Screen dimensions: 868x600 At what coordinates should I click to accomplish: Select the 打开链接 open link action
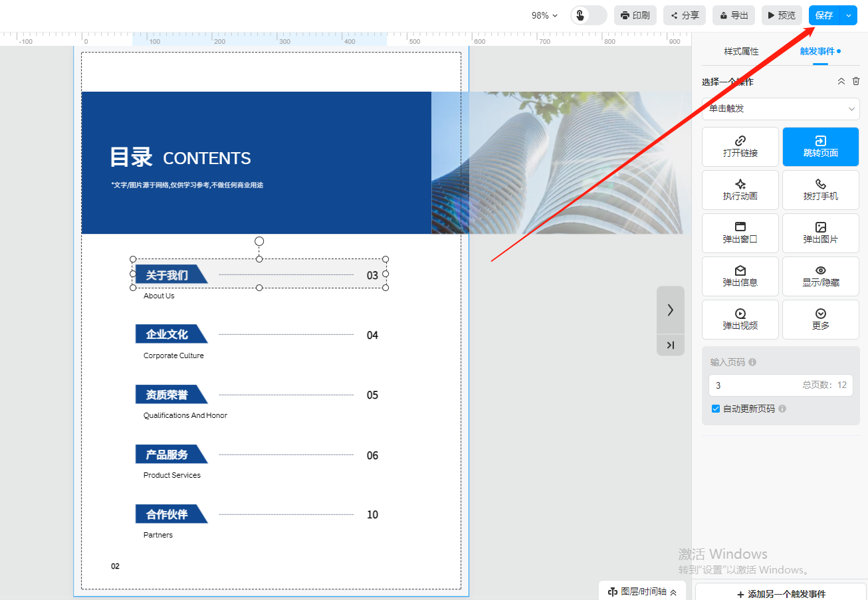pos(740,146)
